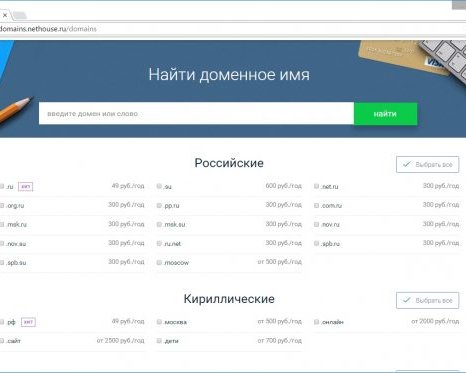The width and height of the screenshot is (466, 373).
Task: Click Выбрать все button in Российские section
Action: 427,164
